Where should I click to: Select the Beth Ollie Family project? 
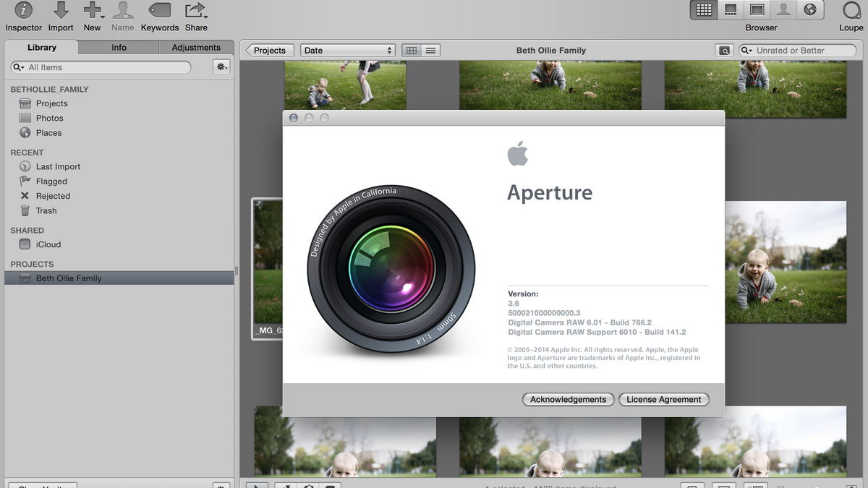(x=69, y=278)
